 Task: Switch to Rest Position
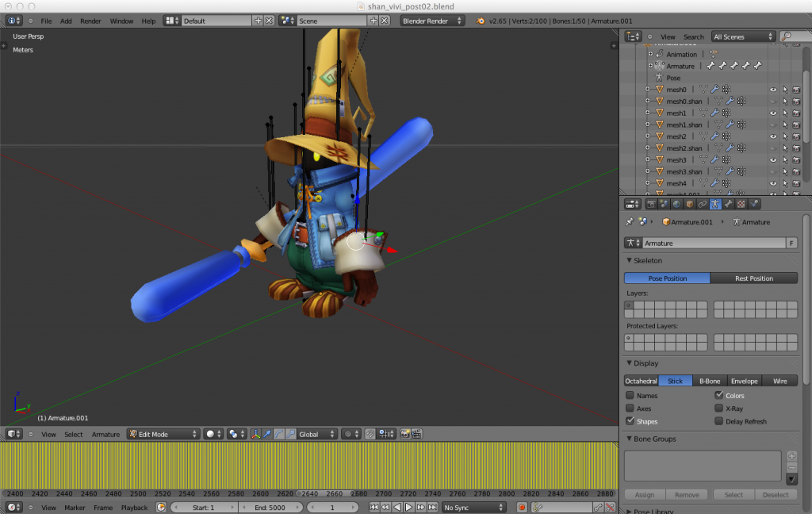(x=754, y=278)
